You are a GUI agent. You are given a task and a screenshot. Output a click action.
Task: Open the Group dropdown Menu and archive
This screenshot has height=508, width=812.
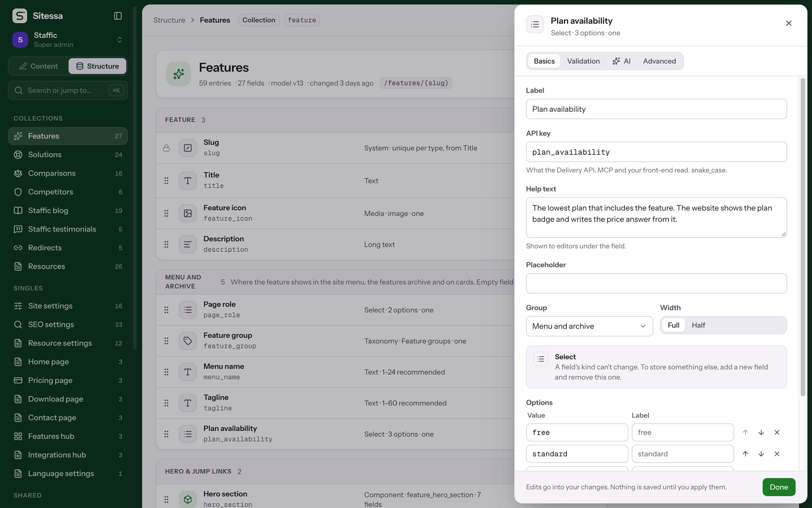coord(589,326)
